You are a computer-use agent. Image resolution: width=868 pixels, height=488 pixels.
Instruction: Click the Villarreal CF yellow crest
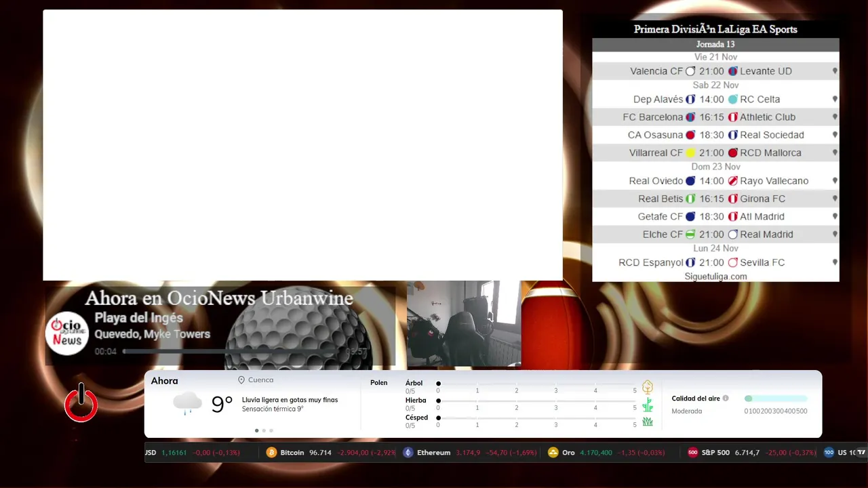point(690,152)
